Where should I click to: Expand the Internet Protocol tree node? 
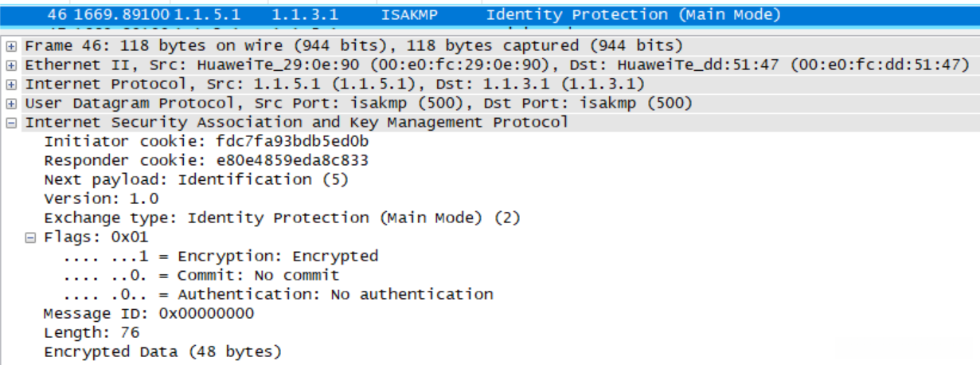click(x=11, y=84)
